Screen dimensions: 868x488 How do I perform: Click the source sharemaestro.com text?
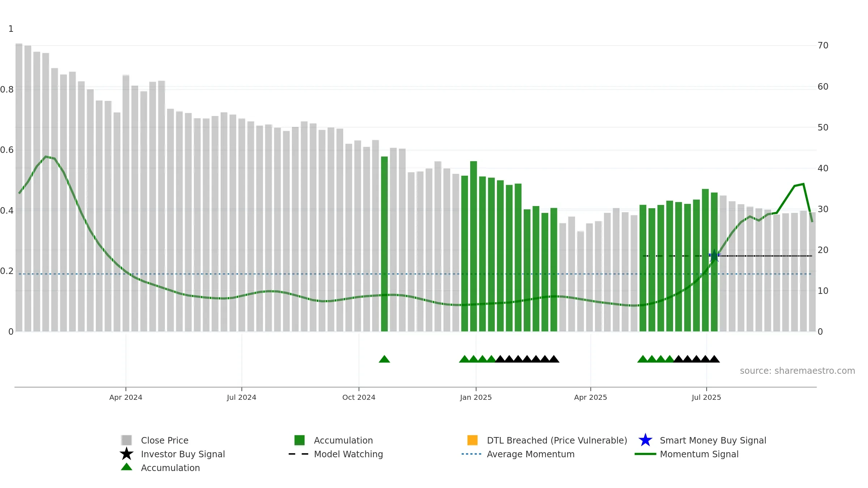coord(797,371)
